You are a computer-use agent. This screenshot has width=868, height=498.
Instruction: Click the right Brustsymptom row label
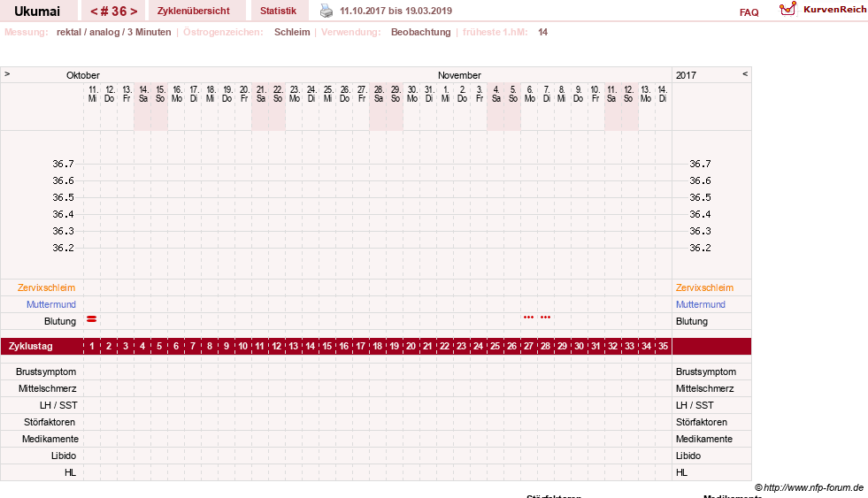tap(706, 372)
